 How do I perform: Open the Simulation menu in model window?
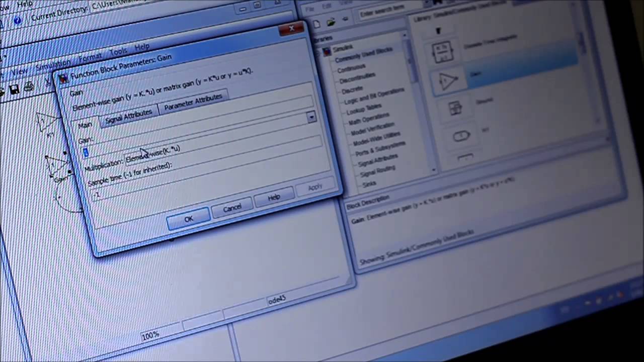click(x=53, y=64)
